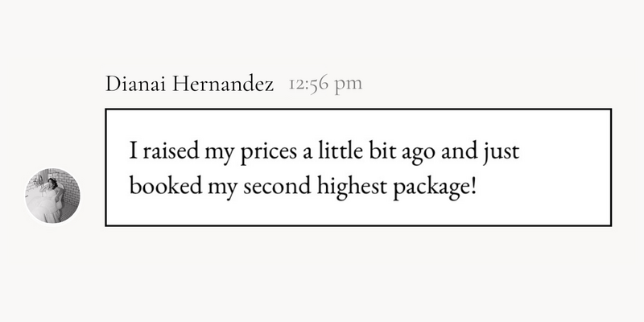This screenshot has height=322, width=644.
Task: Open Dianai Hernandez's circular profile photo
Action: click(x=52, y=196)
